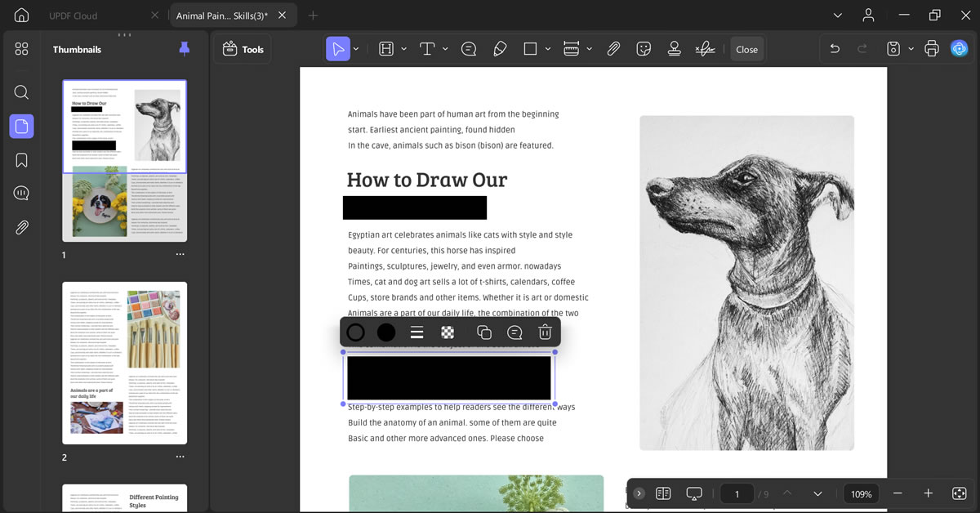
Task: Print the document using printer icon
Action: [x=932, y=49]
